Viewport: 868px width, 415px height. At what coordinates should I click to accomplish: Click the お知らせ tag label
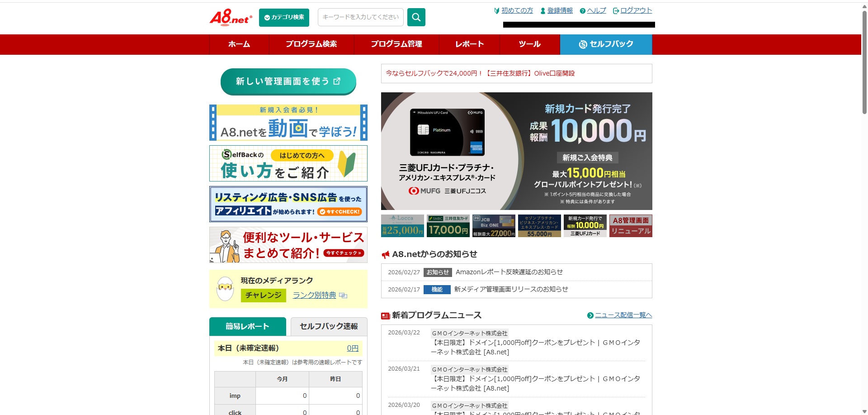(x=438, y=272)
